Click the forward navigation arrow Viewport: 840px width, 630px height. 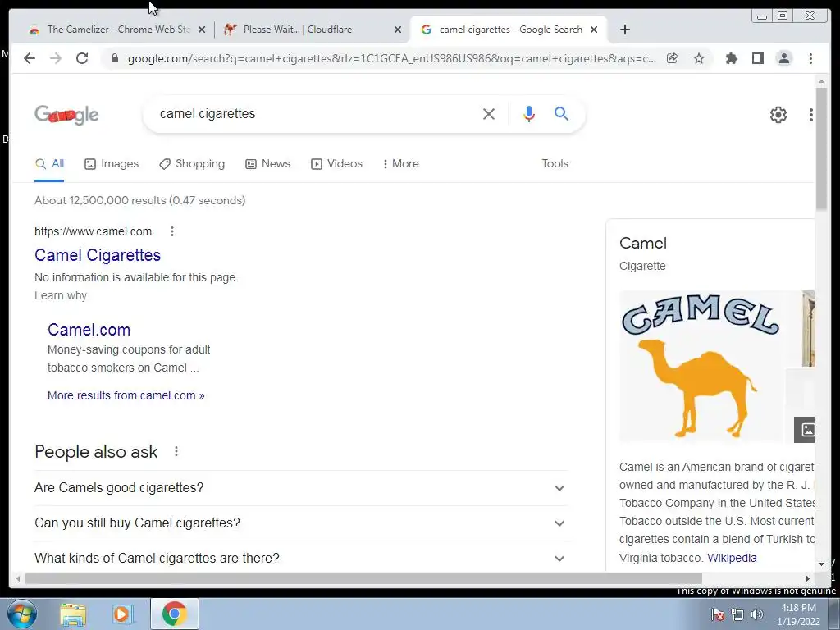click(x=56, y=58)
